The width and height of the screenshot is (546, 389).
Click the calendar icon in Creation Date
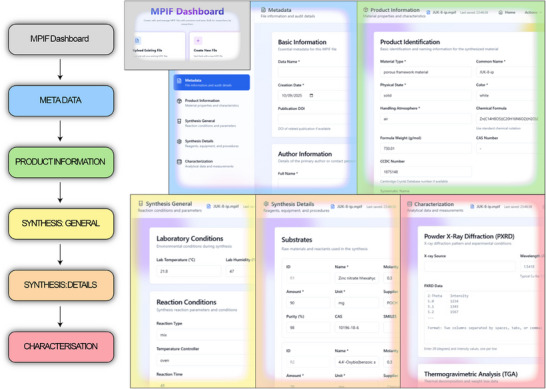coord(311,95)
